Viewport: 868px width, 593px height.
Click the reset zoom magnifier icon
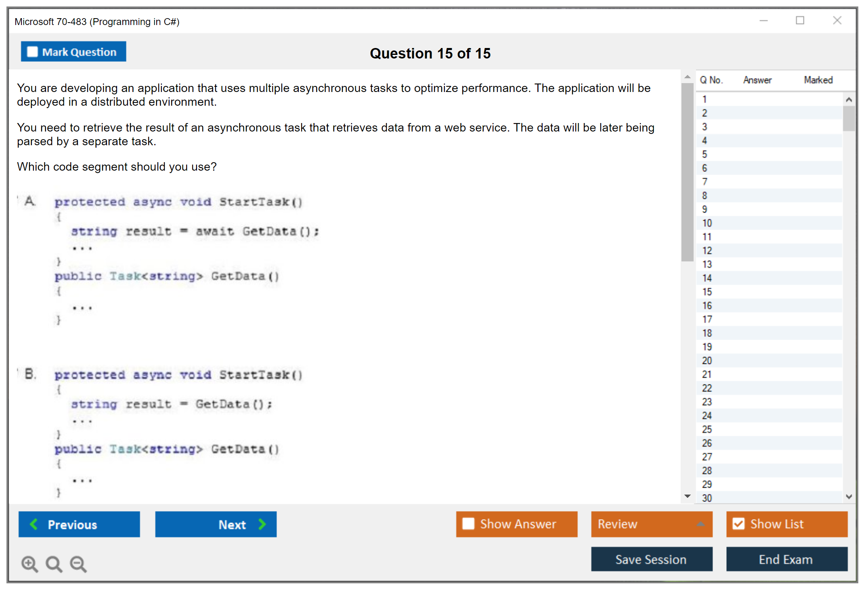54,564
